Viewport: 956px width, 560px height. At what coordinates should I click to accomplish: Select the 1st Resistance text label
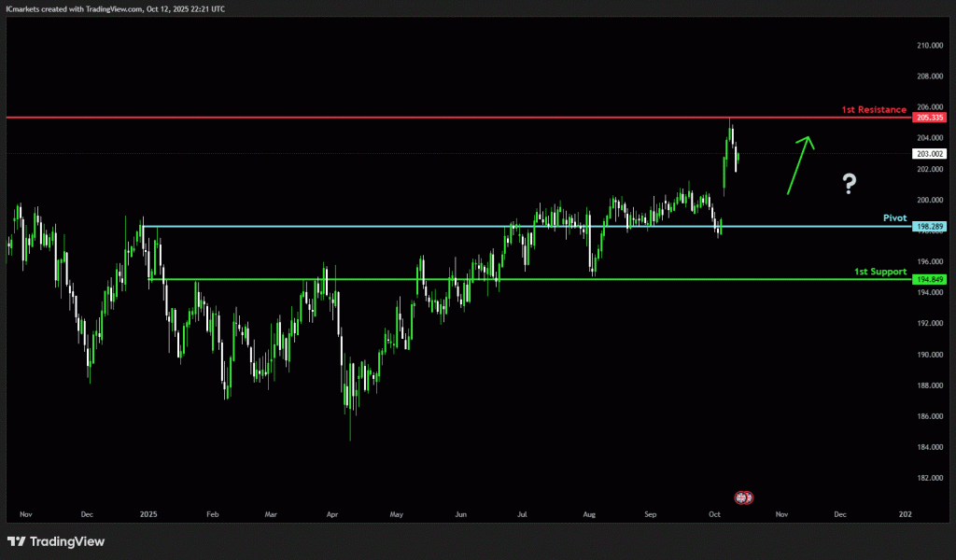873,109
